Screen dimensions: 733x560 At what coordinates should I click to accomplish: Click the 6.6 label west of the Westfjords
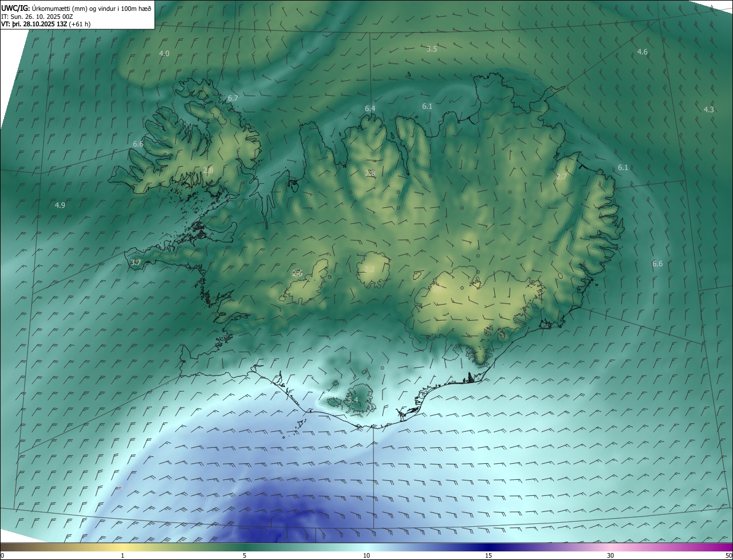tap(138, 144)
